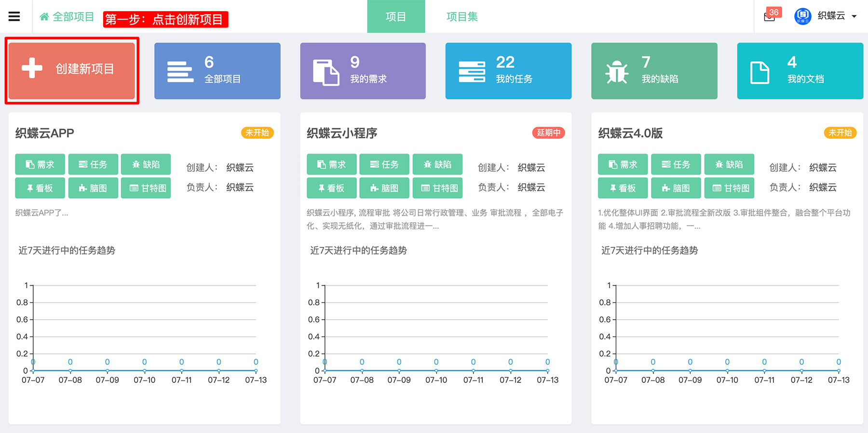Click the 织蝶云4.0版 project title
The image size is (868, 433).
click(630, 133)
